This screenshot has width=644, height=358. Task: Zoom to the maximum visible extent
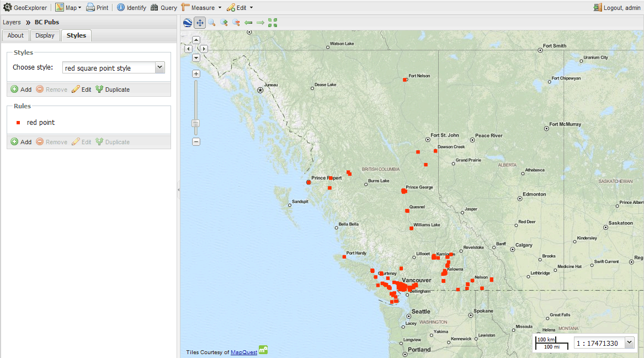point(273,23)
